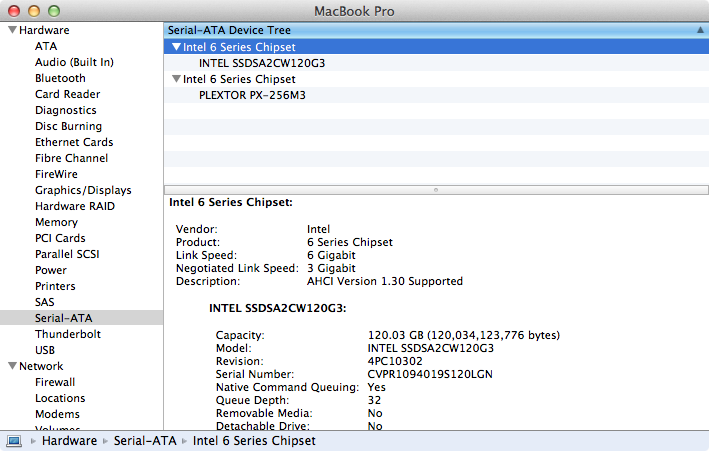Collapse the selected Intel 6 Series Chipset row
Screen dimensions: 709x451
tap(176, 47)
